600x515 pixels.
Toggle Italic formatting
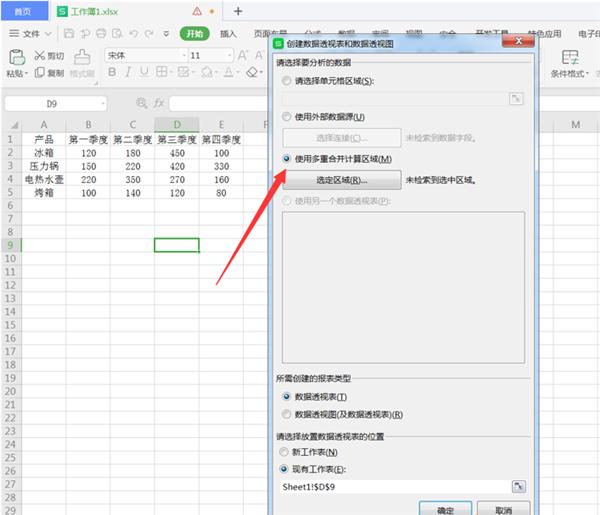[128, 72]
